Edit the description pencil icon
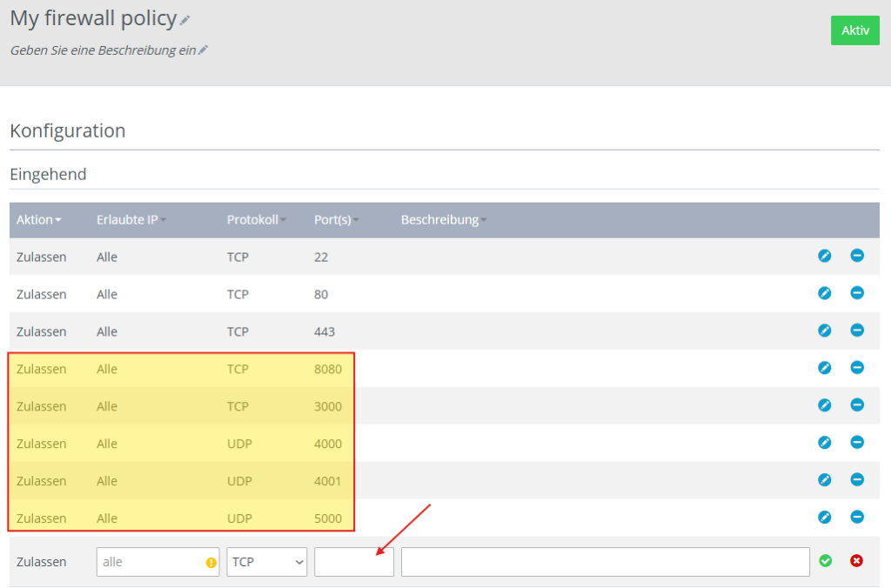This screenshot has width=891, height=588. point(204,50)
